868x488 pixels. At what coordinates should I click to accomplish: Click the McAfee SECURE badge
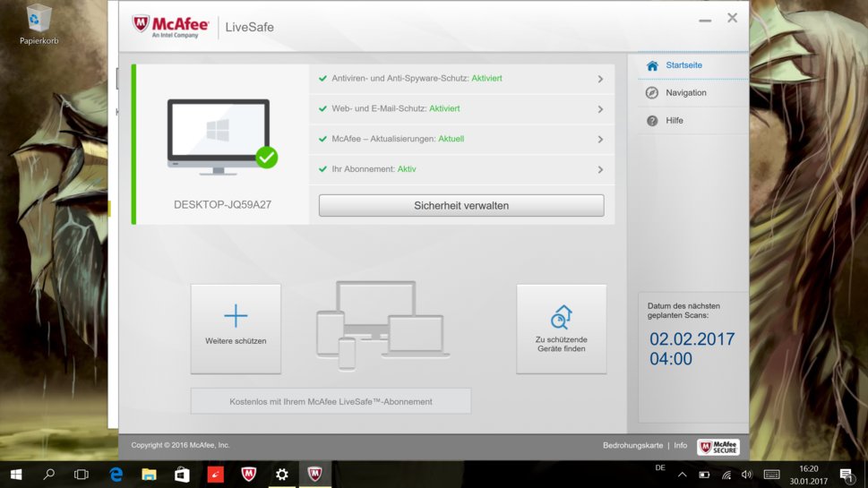(x=718, y=446)
